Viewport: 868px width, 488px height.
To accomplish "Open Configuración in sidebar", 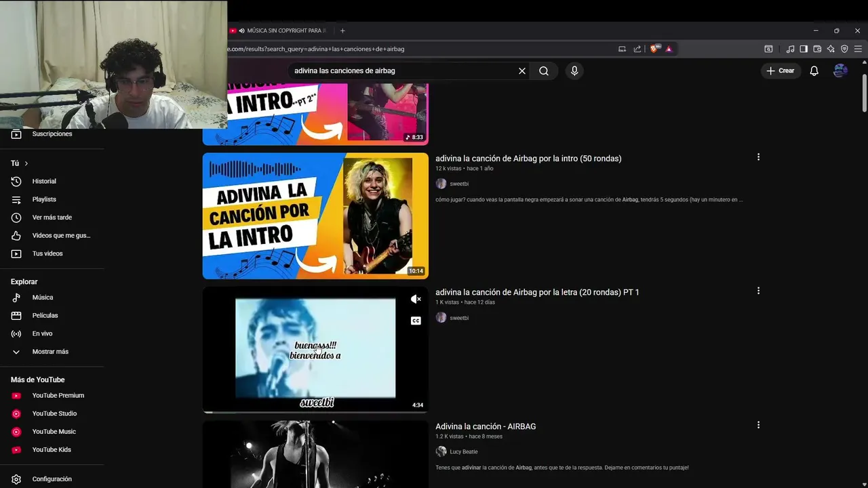I will [52, 479].
